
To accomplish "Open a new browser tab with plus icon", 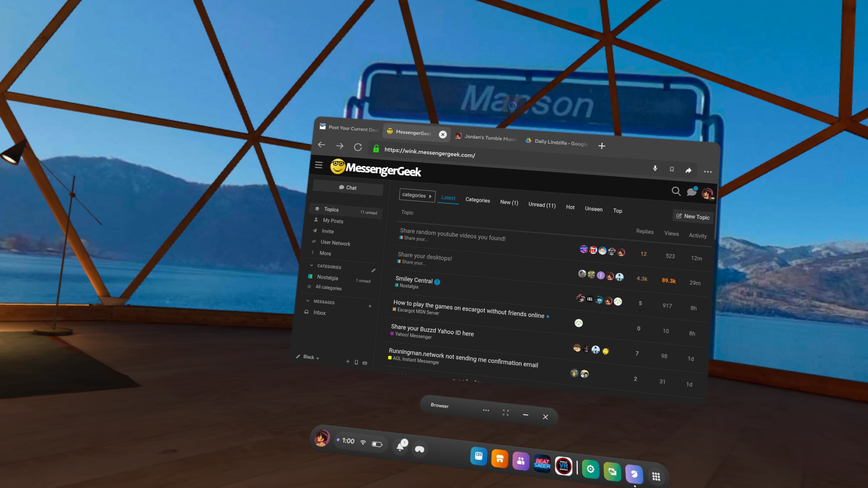I will tap(602, 146).
